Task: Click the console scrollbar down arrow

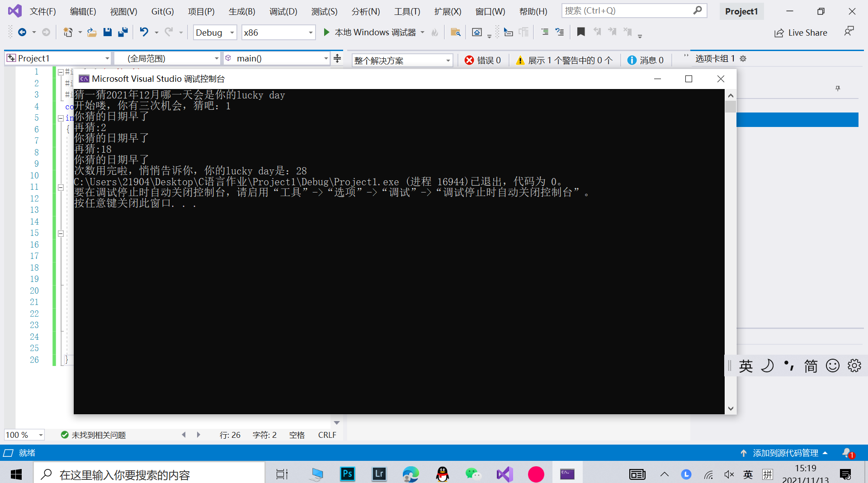Action: click(731, 408)
